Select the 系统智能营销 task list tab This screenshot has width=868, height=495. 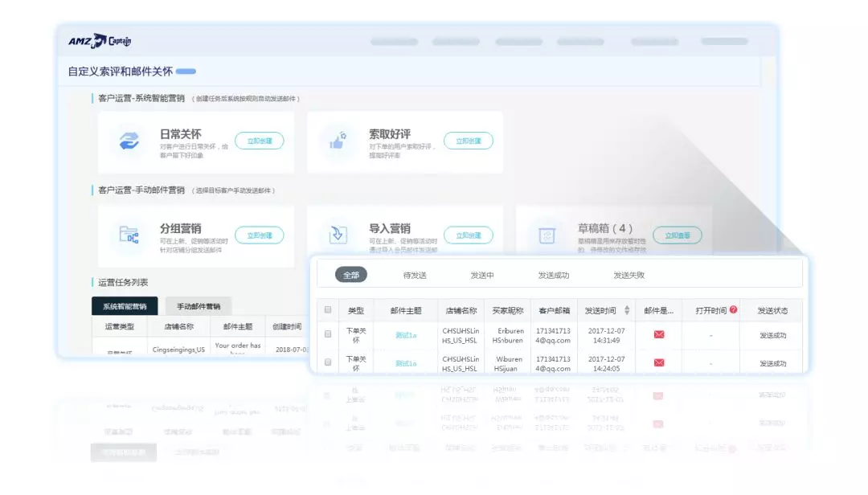coord(125,306)
